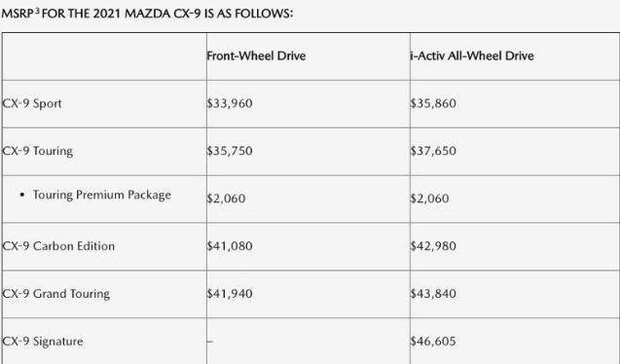Click the $42,980 Carbon Edition all-wheel price

click(x=433, y=246)
